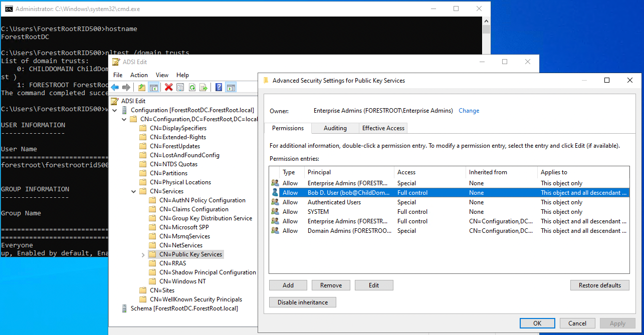Toggle the Show/Hide Console Tree icon
644x335 pixels.
154,87
